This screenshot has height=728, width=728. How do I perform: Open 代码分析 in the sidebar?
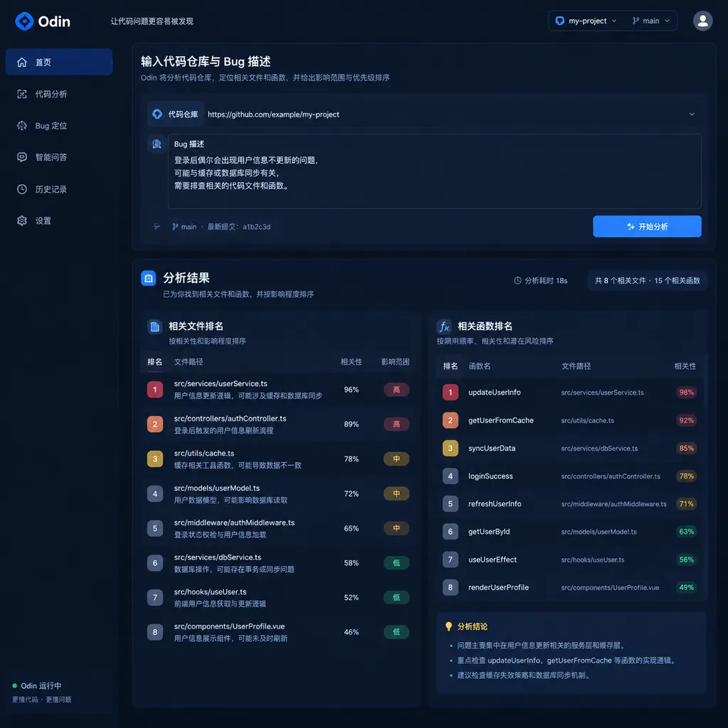(x=59, y=95)
